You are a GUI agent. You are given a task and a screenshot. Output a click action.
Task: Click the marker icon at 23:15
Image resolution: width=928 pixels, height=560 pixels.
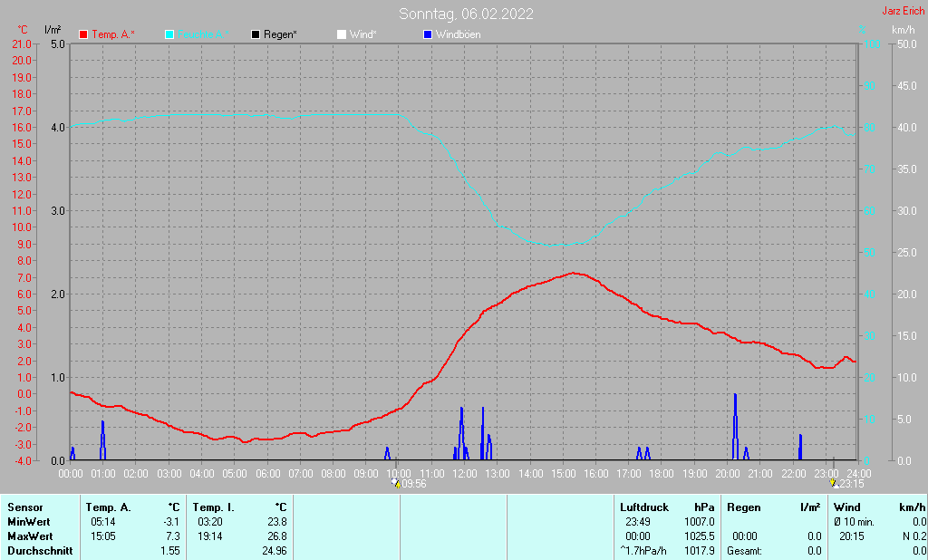(x=834, y=484)
